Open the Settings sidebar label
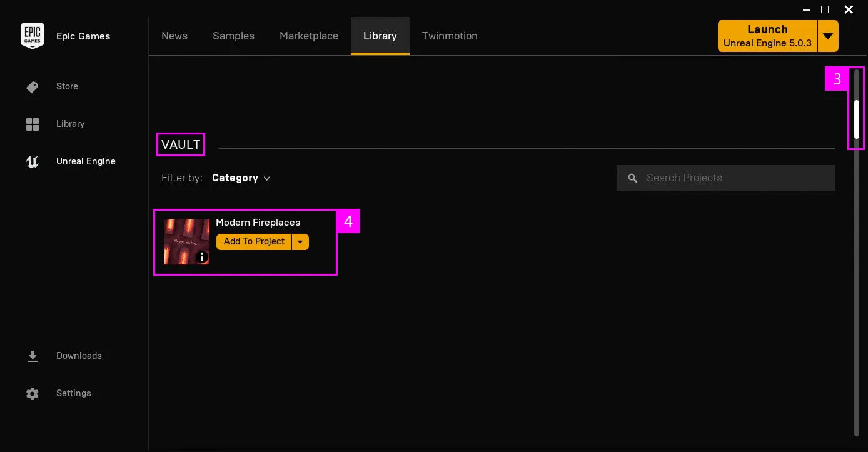Viewport: 868px width, 452px height. click(x=73, y=393)
